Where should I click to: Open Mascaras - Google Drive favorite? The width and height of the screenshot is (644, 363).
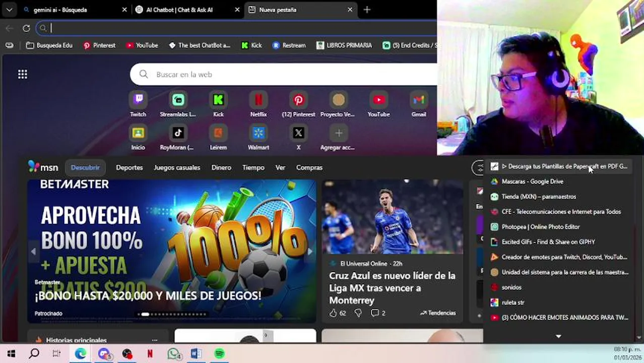click(x=559, y=181)
